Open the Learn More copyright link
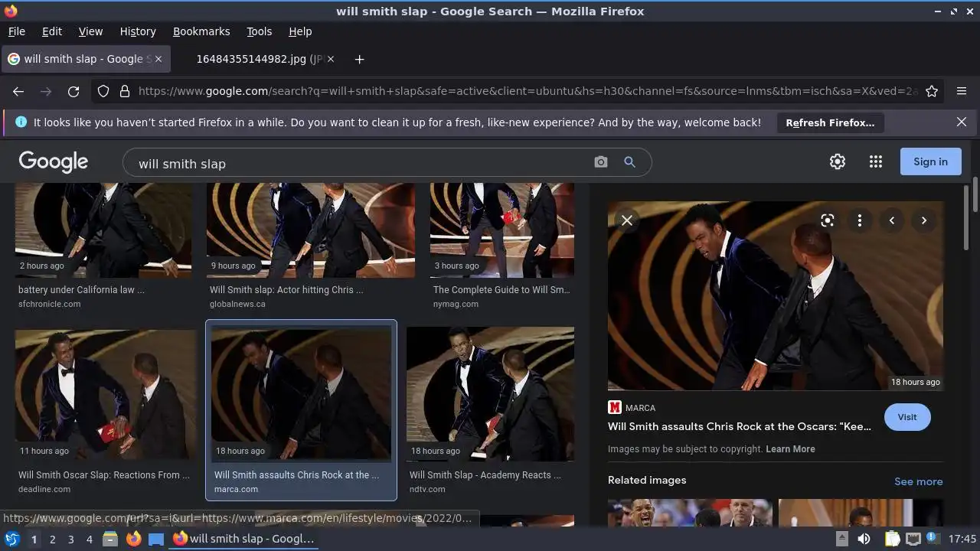This screenshot has width=980, height=551. point(790,449)
